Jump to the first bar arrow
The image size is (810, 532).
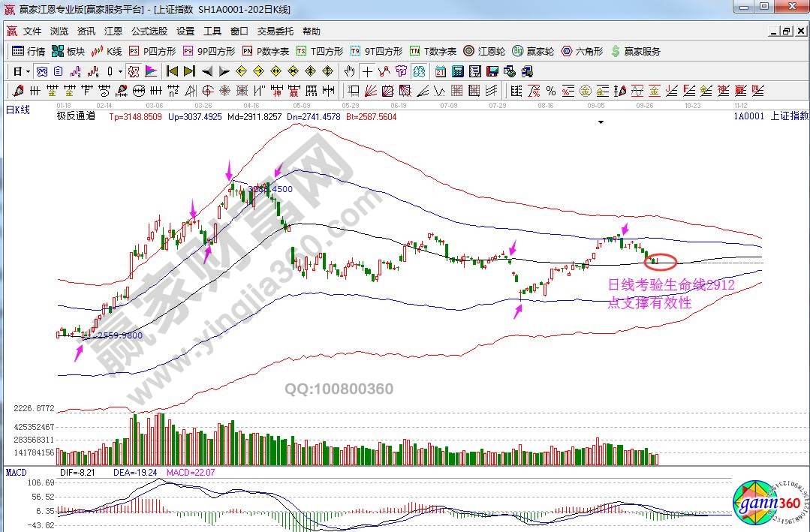click(x=172, y=72)
